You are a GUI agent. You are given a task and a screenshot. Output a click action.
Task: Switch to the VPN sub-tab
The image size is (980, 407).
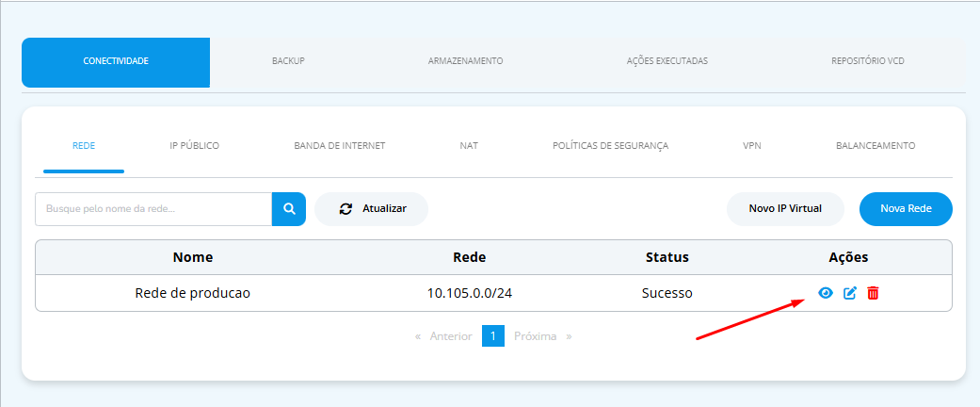point(752,146)
